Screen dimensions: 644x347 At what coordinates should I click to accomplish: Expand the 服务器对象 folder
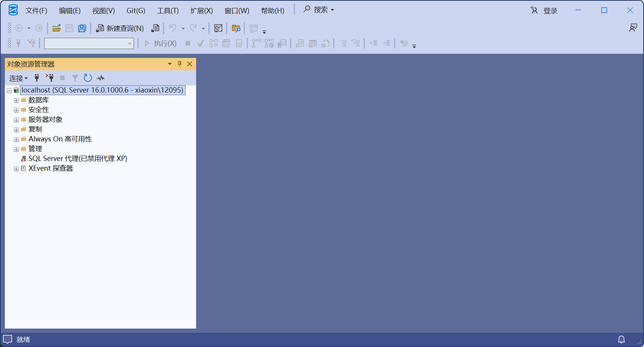pos(16,120)
